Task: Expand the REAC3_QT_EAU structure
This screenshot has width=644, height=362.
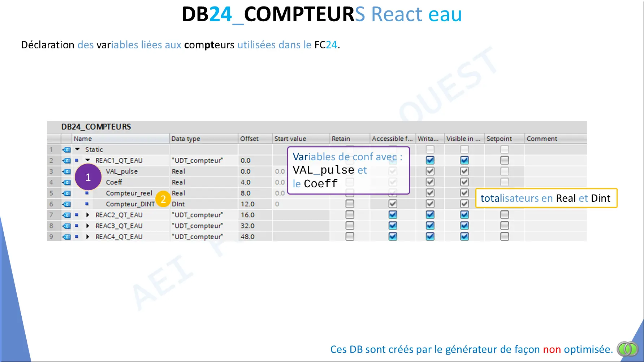Action: coord(87,226)
